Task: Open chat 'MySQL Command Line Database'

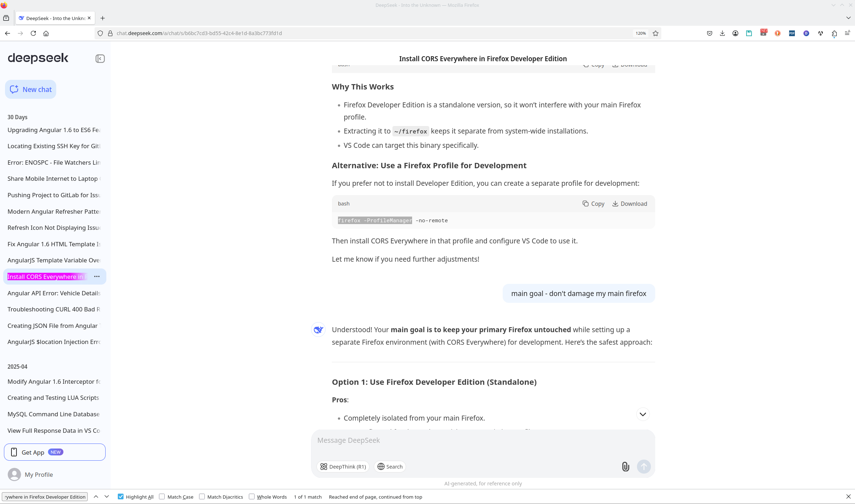Action: pyautogui.click(x=54, y=414)
